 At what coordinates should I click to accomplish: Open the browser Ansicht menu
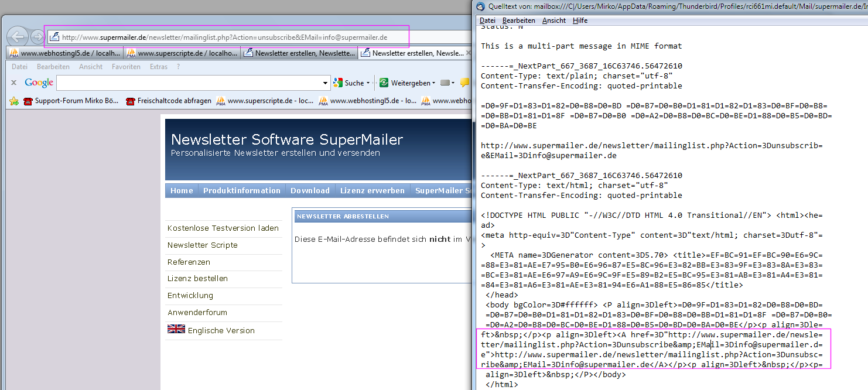click(x=91, y=67)
